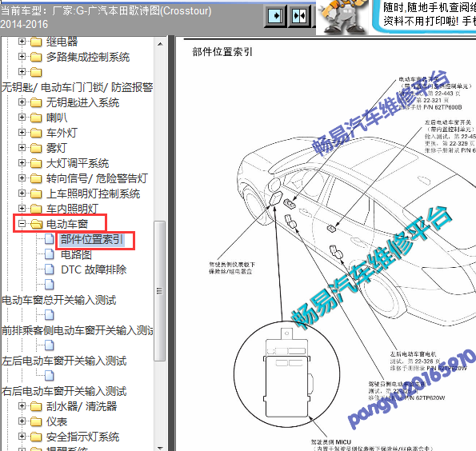
Task: Open 右后电动车窗开关输入测试 entry
Action: click(64, 391)
